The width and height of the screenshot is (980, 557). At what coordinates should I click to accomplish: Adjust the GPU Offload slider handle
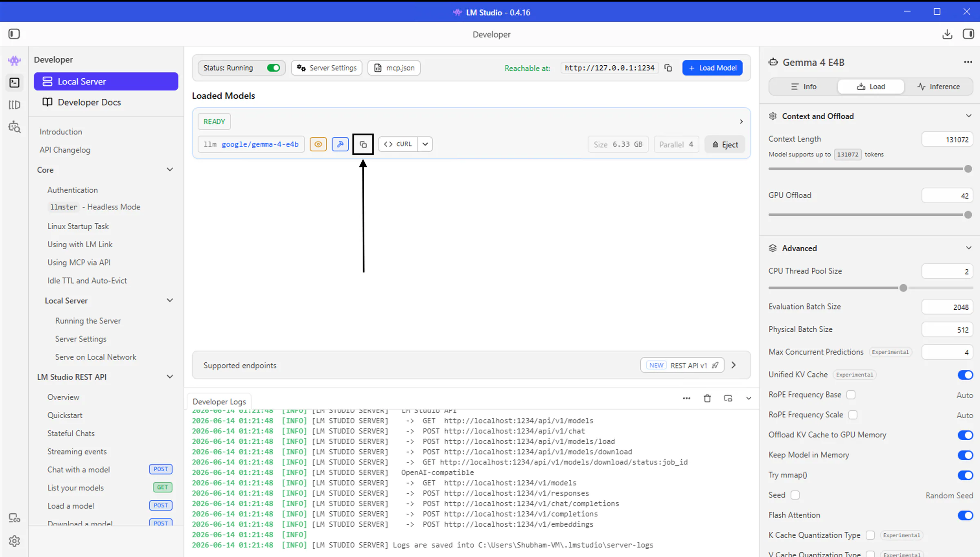[x=968, y=215]
